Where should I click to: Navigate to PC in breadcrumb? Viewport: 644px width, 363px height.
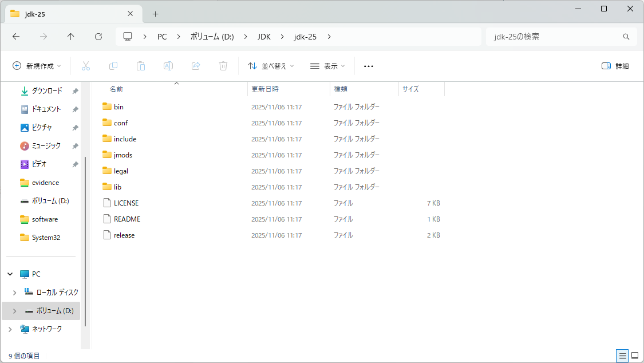[x=162, y=37]
